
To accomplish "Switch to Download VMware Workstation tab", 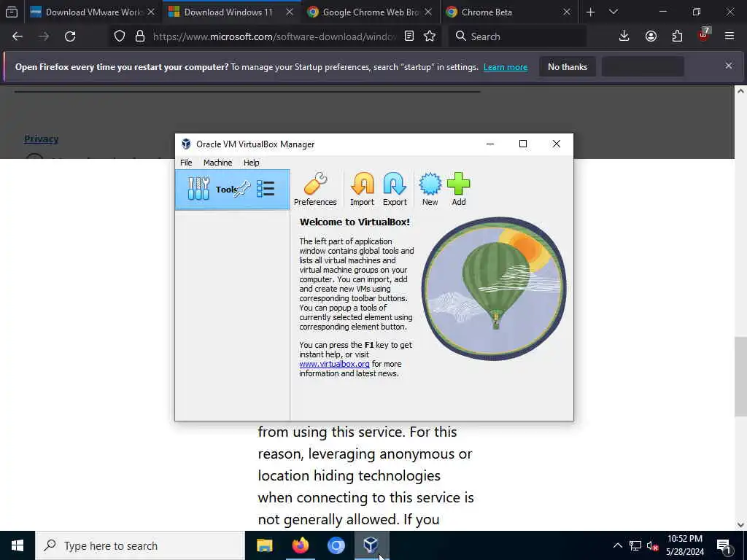I will coord(93,12).
